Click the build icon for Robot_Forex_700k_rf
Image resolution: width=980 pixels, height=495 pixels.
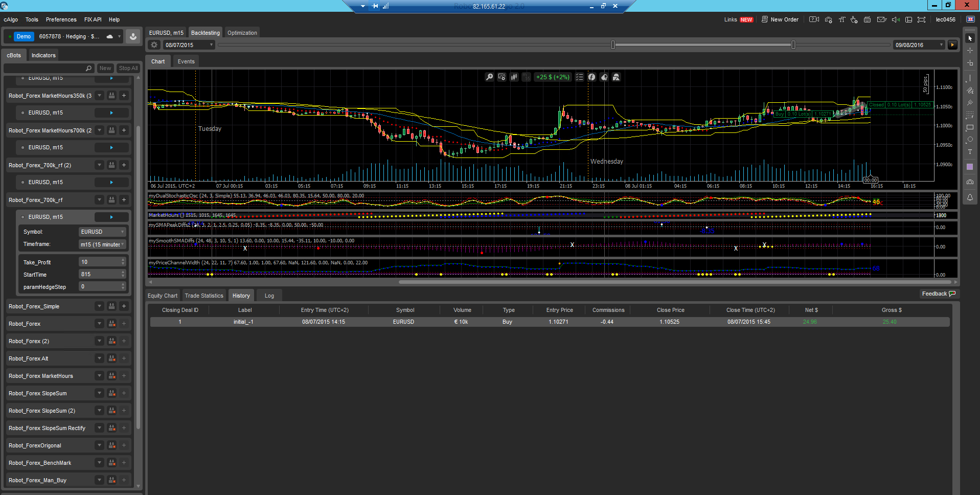tap(111, 200)
